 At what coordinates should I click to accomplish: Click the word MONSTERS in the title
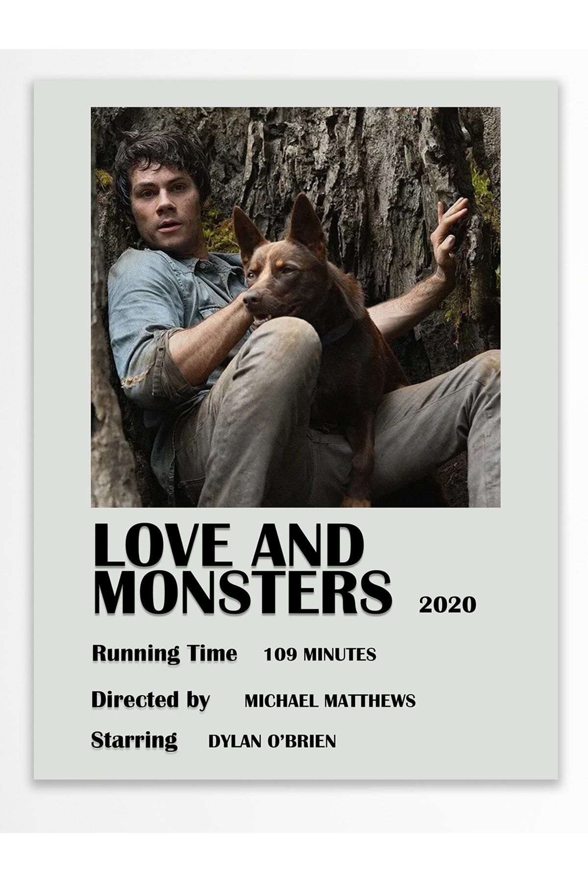[x=243, y=593]
